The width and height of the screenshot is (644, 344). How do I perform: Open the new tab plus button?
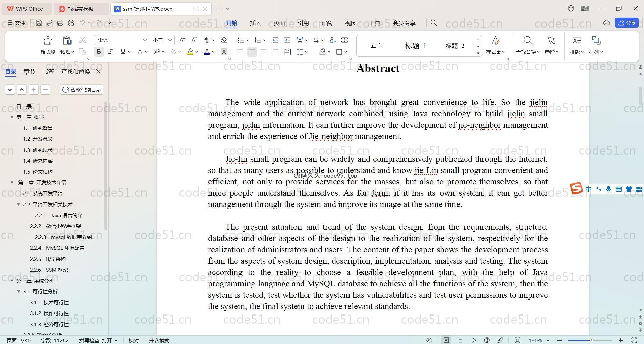[x=219, y=9]
